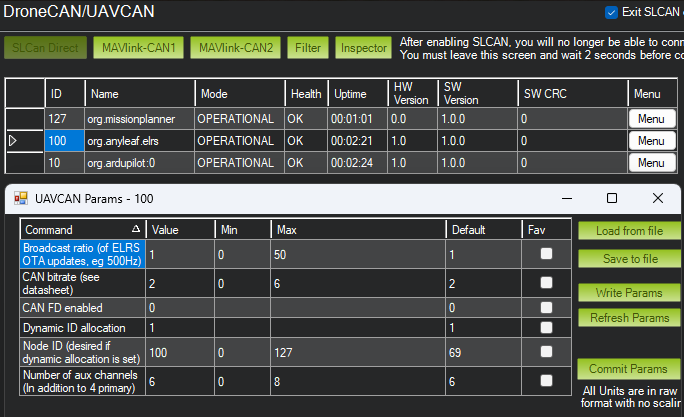Select the ID 10 cell
Viewport: 684px width, 417px height.
point(65,163)
